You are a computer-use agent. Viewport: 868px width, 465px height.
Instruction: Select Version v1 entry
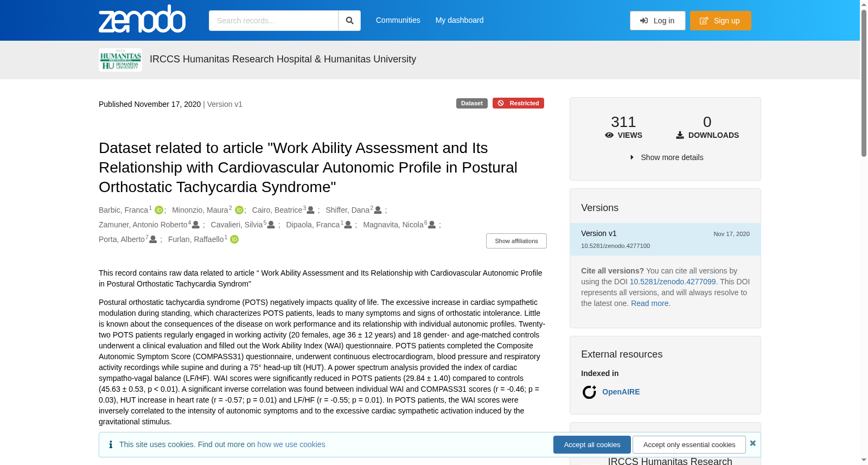pos(665,239)
